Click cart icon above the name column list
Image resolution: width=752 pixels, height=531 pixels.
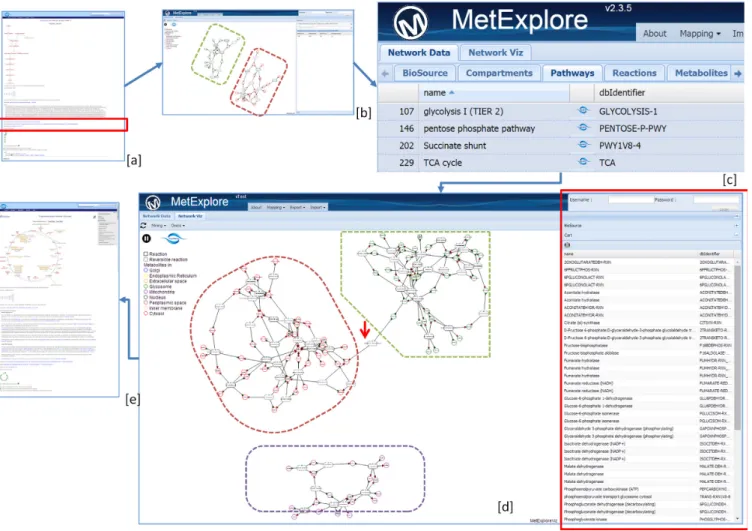(x=567, y=245)
